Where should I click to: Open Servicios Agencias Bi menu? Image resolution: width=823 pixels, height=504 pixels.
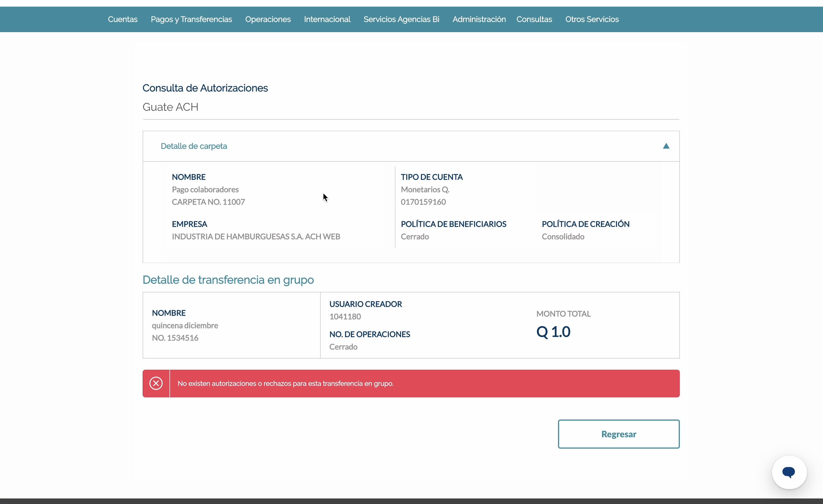click(401, 19)
